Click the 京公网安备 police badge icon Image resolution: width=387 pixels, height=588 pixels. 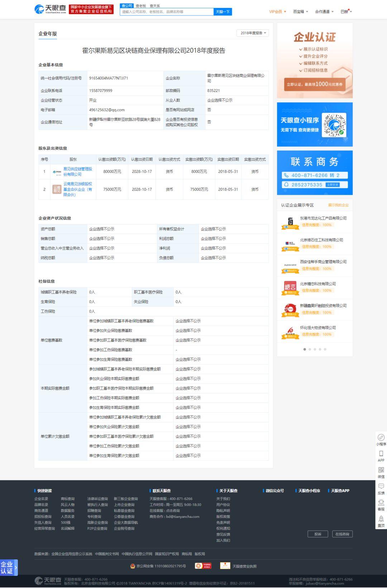coord(133,566)
